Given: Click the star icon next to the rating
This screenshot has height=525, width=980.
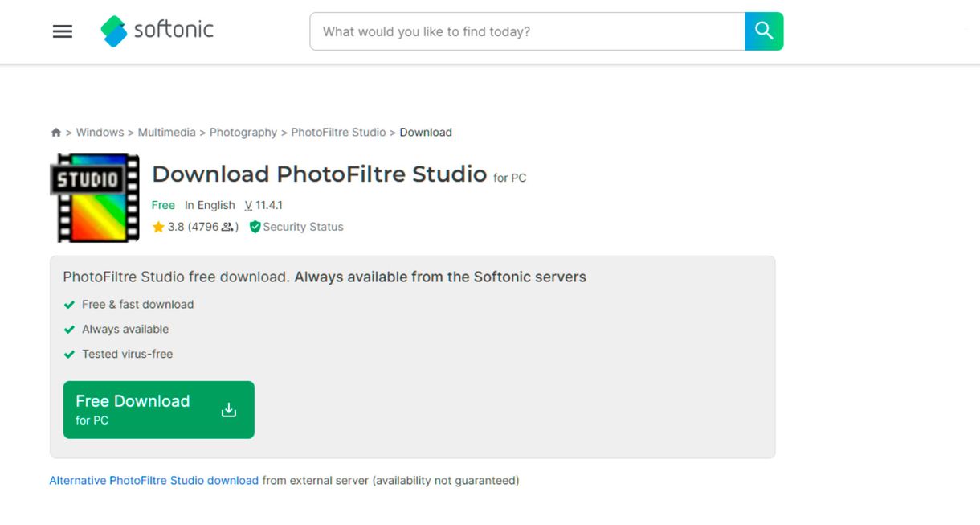Looking at the screenshot, I should click(158, 227).
